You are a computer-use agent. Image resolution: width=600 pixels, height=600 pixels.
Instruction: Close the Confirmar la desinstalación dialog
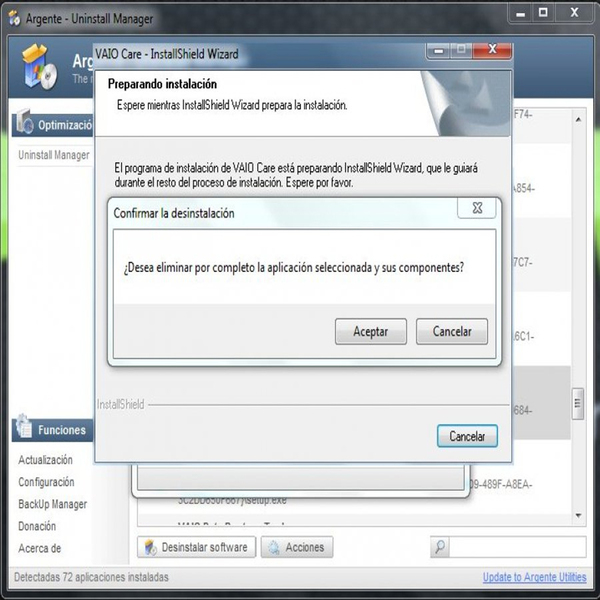tap(477, 208)
